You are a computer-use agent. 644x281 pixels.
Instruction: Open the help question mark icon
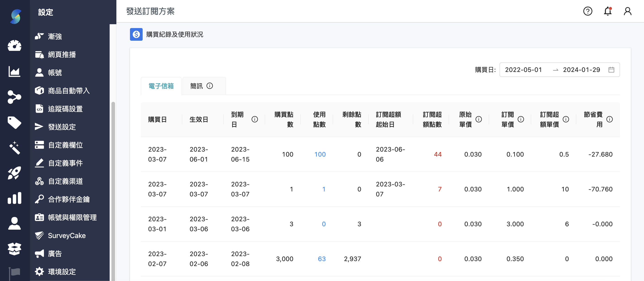(x=588, y=11)
